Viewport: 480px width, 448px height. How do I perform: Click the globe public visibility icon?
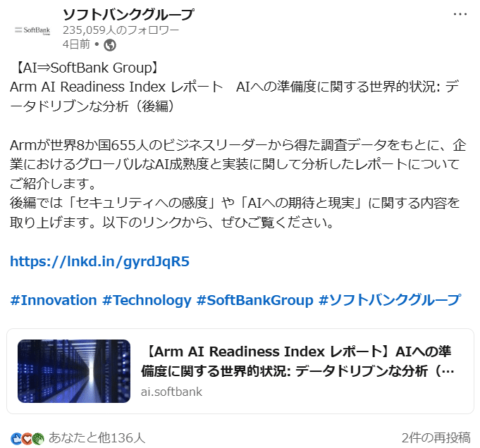pyautogui.click(x=110, y=45)
